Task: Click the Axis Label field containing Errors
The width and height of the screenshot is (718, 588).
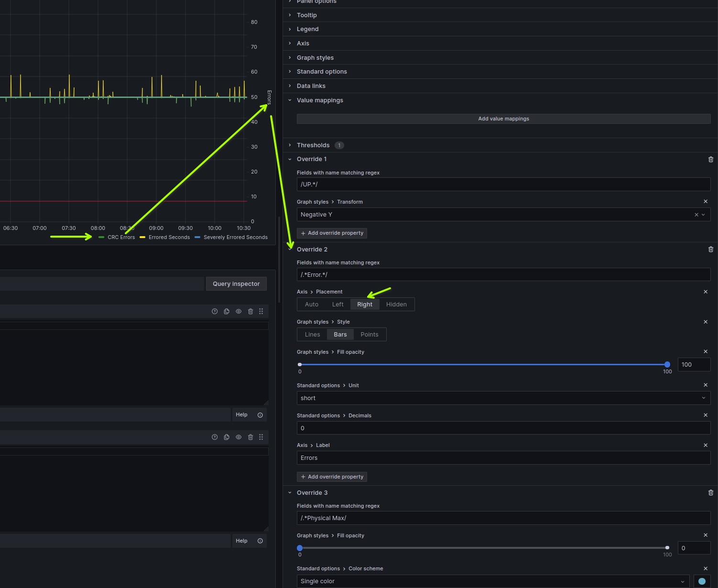Action: pos(503,458)
